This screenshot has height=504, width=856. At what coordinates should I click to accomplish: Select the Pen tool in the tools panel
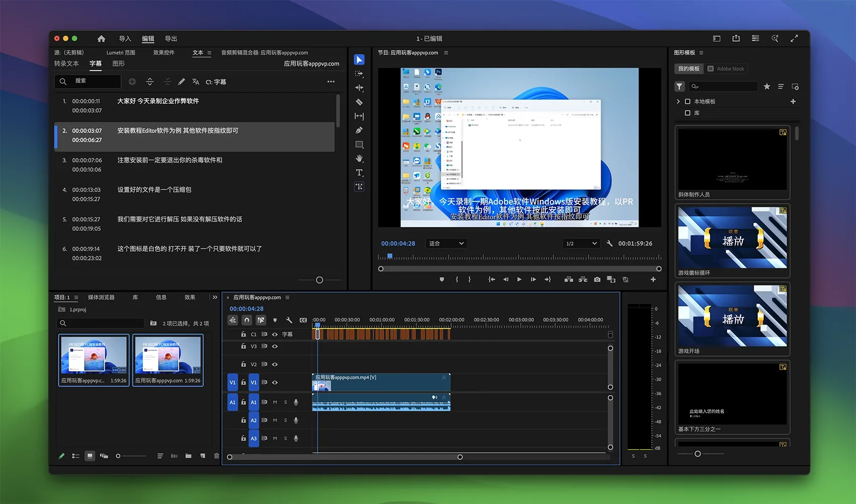click(x=359, y=130)
